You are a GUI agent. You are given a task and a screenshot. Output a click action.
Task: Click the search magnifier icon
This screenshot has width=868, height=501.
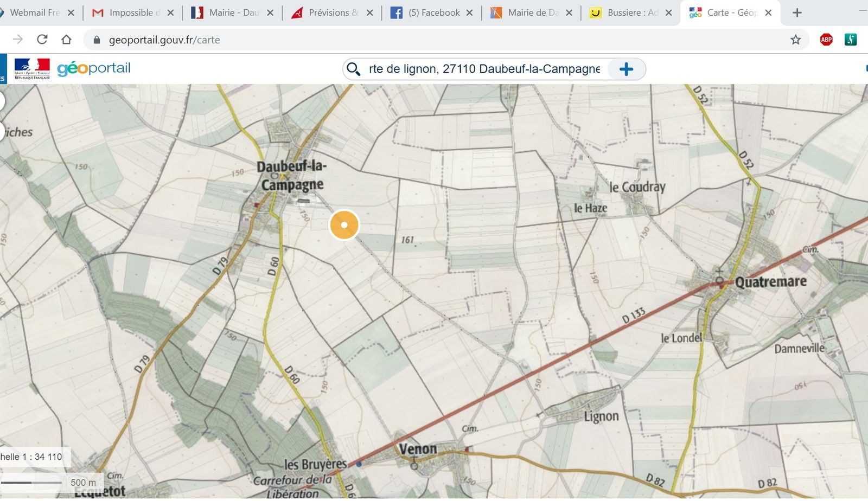pos(354,69)
